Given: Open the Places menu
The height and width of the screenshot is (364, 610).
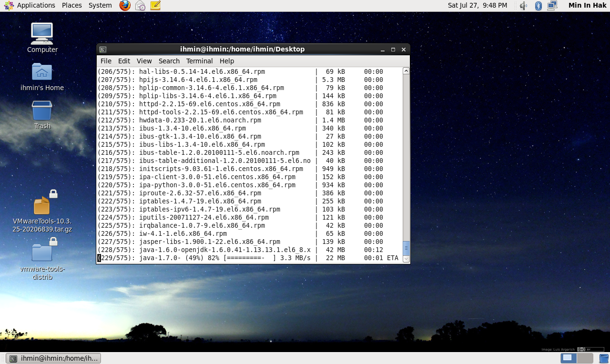Looking at the screenshot, I should click(72, 5).
